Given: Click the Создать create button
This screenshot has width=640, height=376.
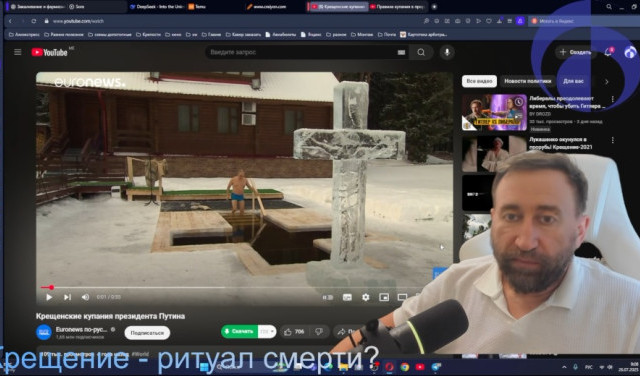Looking at the screenshot, I should [x=576, y=52].
